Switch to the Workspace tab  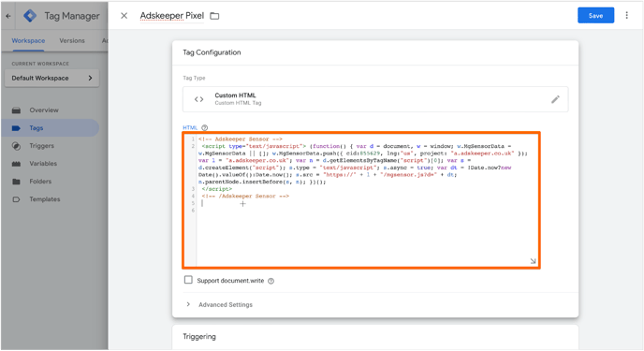28,40
